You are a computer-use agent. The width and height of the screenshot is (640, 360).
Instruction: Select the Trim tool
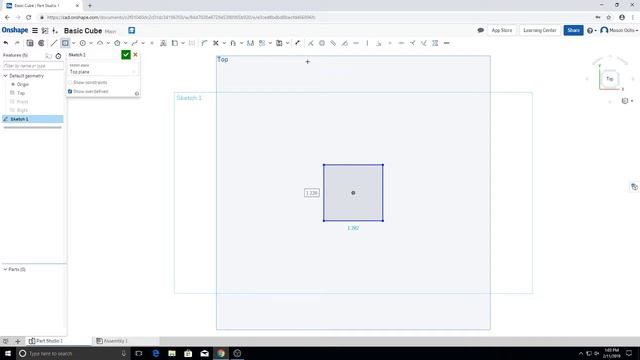(216, 43)
